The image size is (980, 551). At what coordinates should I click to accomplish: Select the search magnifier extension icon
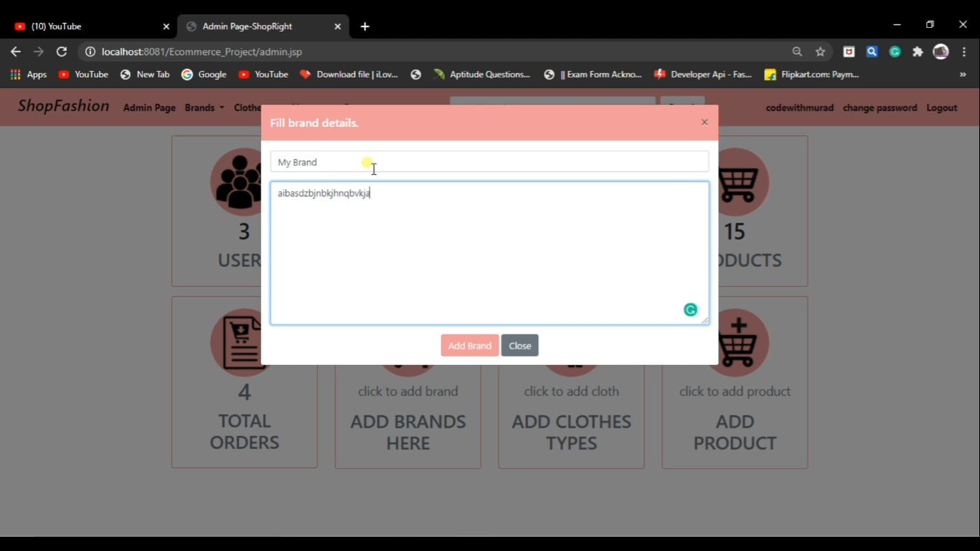pos(872,52)
